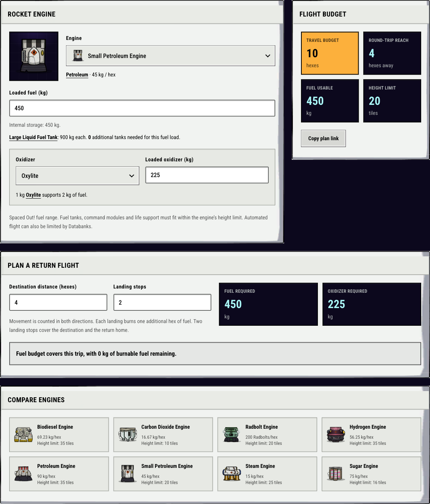The height and width of the screenshot is (504, 430).
Task: Click the Steam Engine icon
Action: (x=232, y=474)
